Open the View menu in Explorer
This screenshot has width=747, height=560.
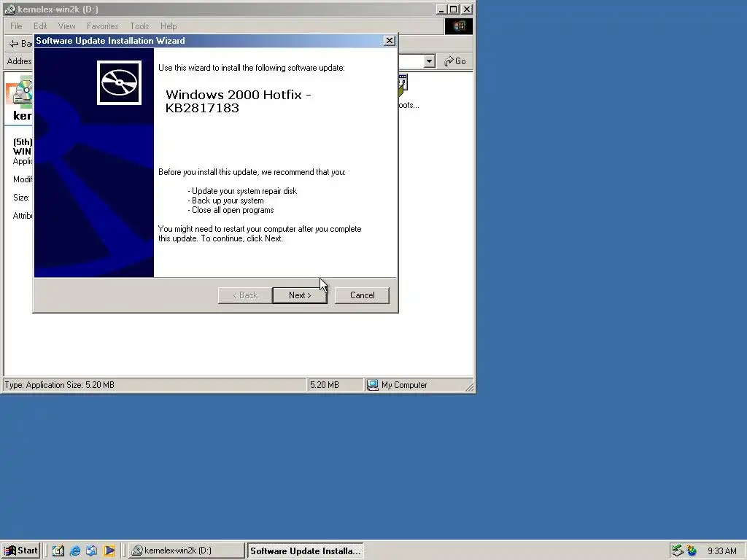point(66,26)
